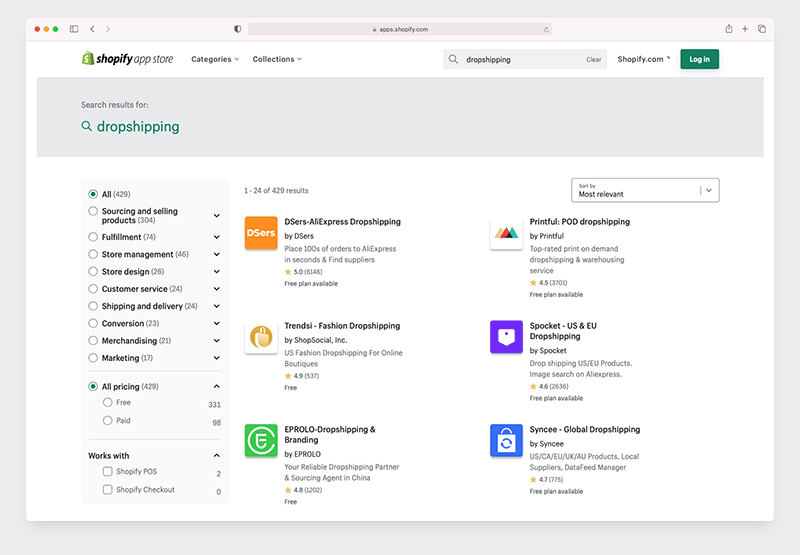Expand the Merchandising category chevron
Viewport: 800px width, 555px height.
click(x=217, y=341)
